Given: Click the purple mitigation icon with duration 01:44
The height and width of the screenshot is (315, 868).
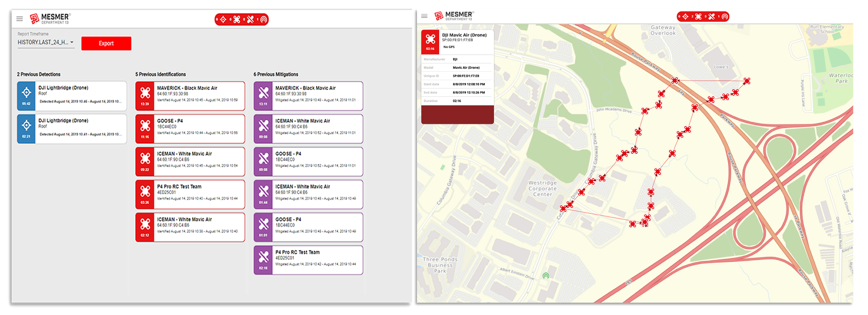Looking at the screenshot, I should coord(263,191).
